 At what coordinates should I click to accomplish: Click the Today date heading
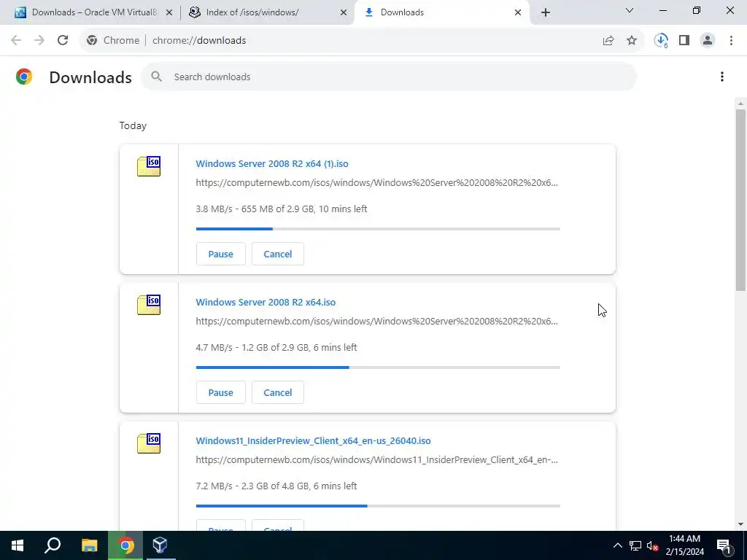pos(133,125)
